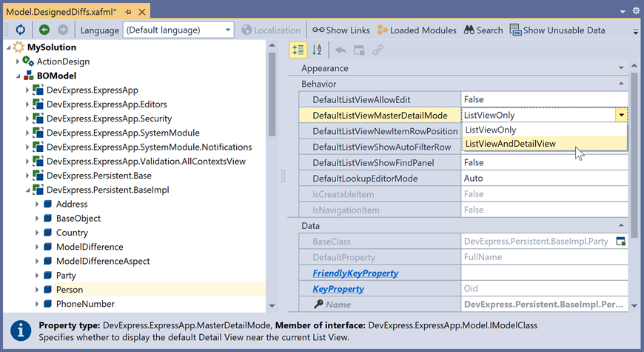Click the chain link icon in property grid toolbar

[x=378, y=50]
